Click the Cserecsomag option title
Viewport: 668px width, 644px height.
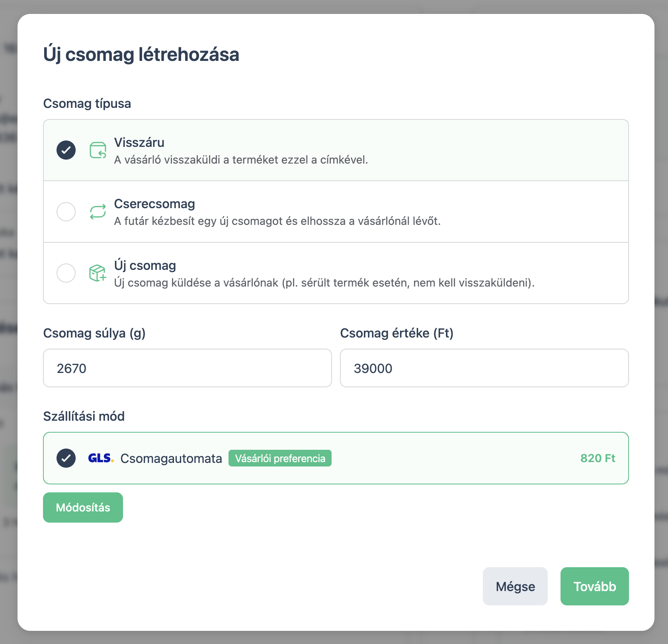pyautogui.click(x=154, y=204)
